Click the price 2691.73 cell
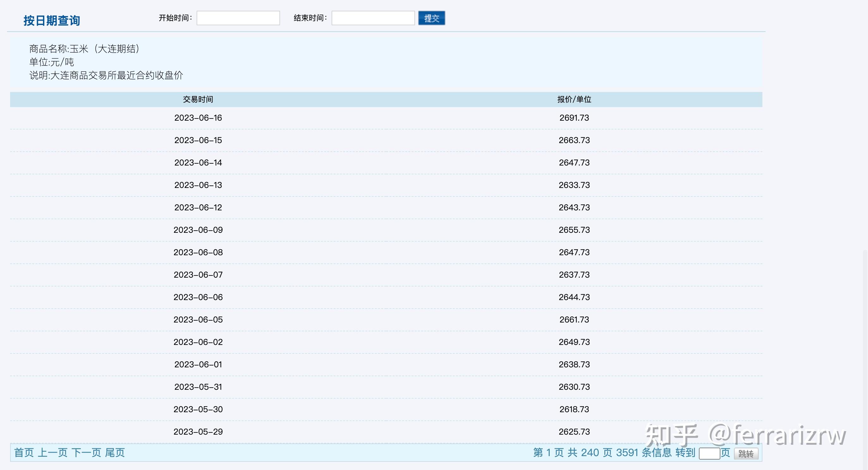The width and height of the screenshot is (868, 470). click(x=574, y=117)
